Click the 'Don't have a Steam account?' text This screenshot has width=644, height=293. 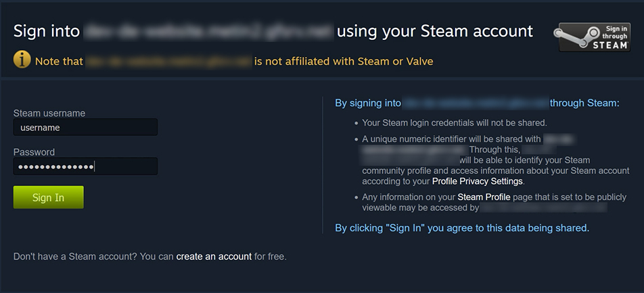coord(93,257)
